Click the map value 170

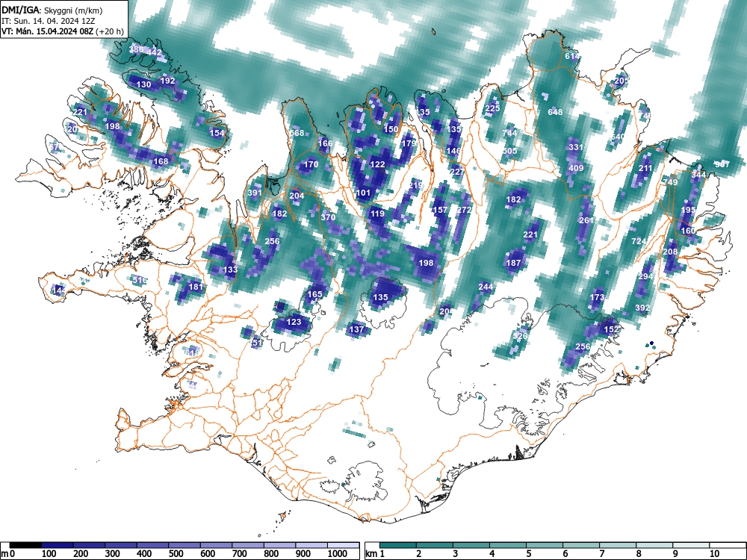(x=311, y=165)
